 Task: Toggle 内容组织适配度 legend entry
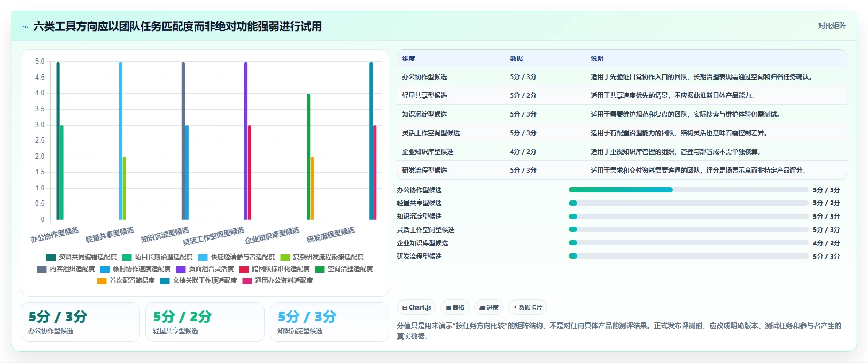pyautogui.click(x=66, y=269)
